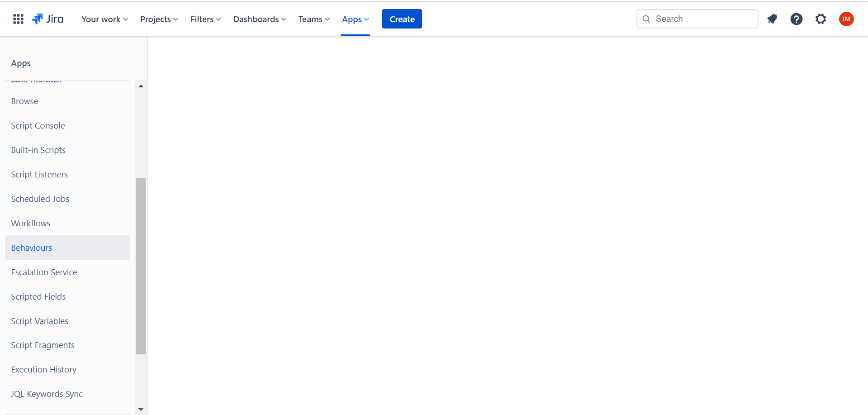The width and height of the screenshot is (868, 415).
Task: Open the notifications bell
Action: (x=772, y=19)
